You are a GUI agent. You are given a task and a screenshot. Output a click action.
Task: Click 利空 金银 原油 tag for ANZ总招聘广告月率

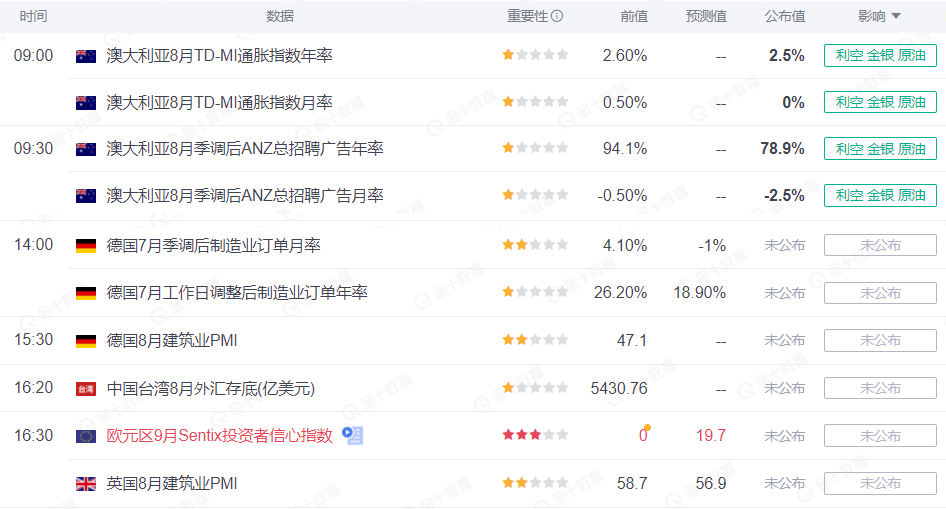(880, 195)
